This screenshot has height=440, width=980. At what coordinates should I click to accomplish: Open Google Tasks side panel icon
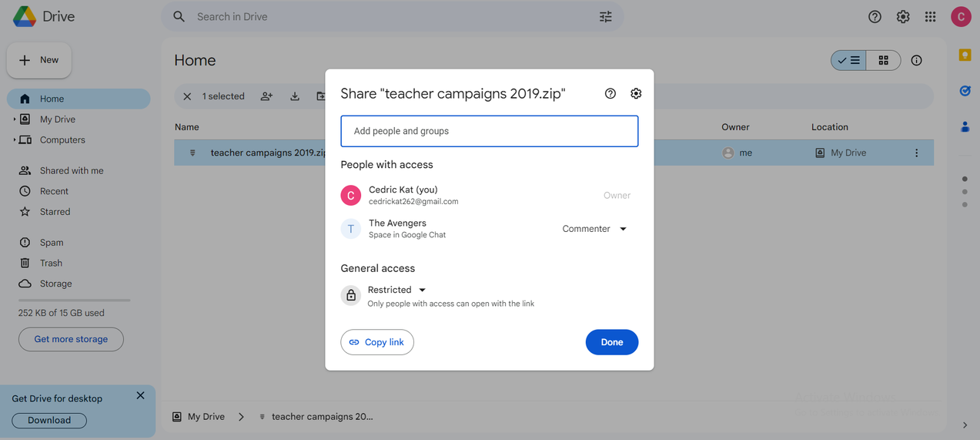[965, 91]
